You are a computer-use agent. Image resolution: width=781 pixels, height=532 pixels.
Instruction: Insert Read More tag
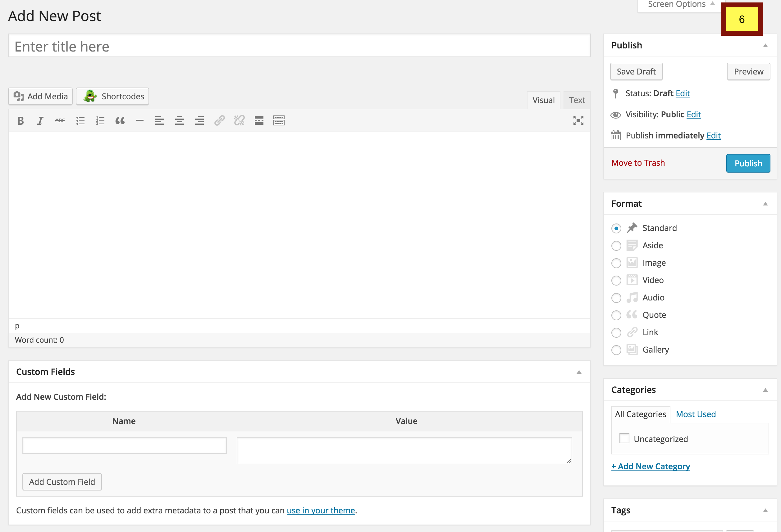coord(259,120)
